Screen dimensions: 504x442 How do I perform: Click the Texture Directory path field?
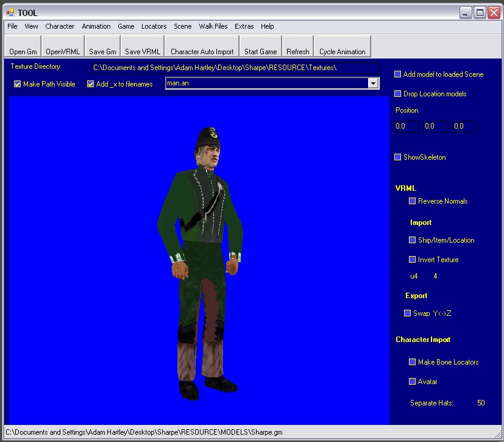(235, 68)
